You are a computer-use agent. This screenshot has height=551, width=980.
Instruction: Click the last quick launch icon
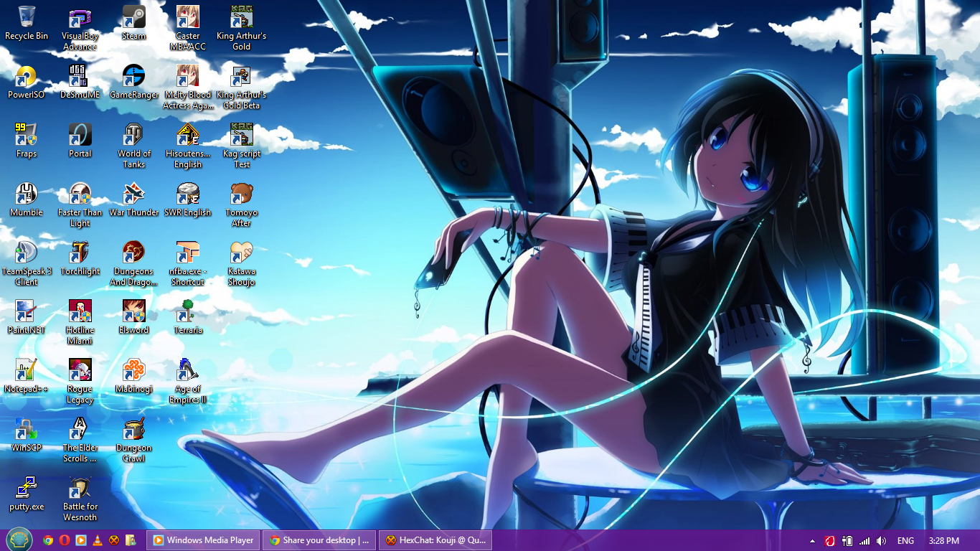pos(131,540)
